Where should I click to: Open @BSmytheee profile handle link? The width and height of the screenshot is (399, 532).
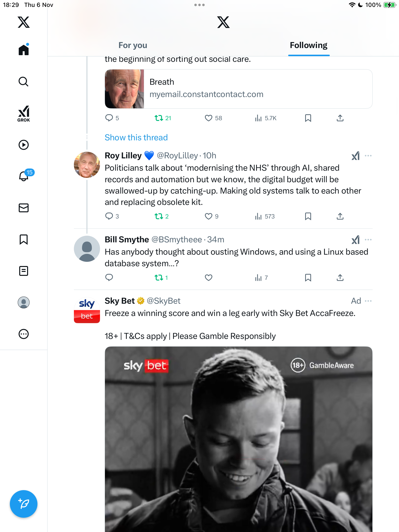point(177,240)
